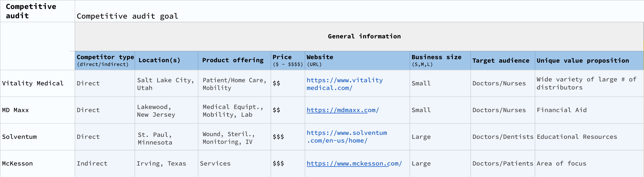Select the Indirect competitor type cell
Screen dimensions: 644x177
(92, 163)
